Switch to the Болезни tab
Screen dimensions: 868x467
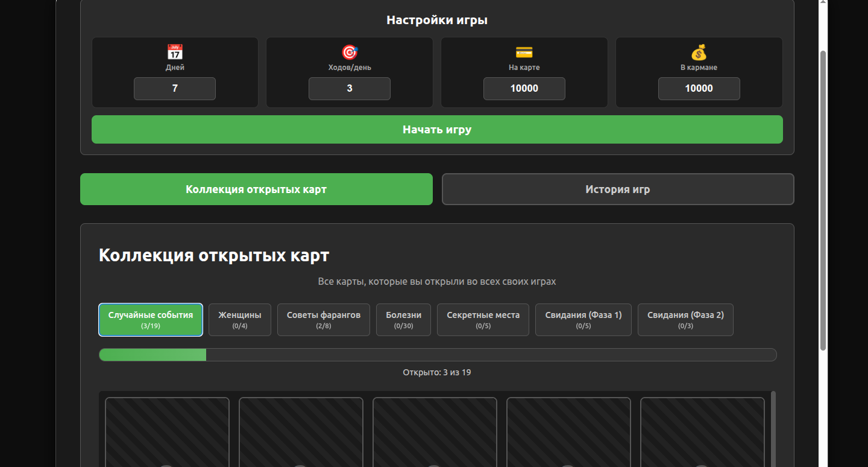click(404, 320)
